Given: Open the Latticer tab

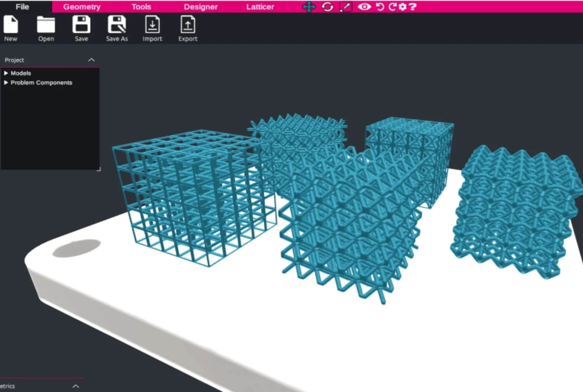Looking at the screenshot, I should click(x=260, y=7).
